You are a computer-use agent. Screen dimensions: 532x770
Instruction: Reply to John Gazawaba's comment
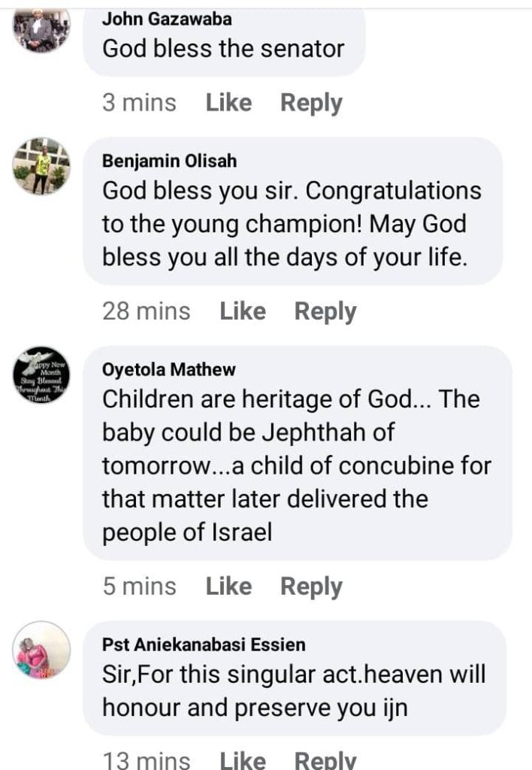(311, 103)
